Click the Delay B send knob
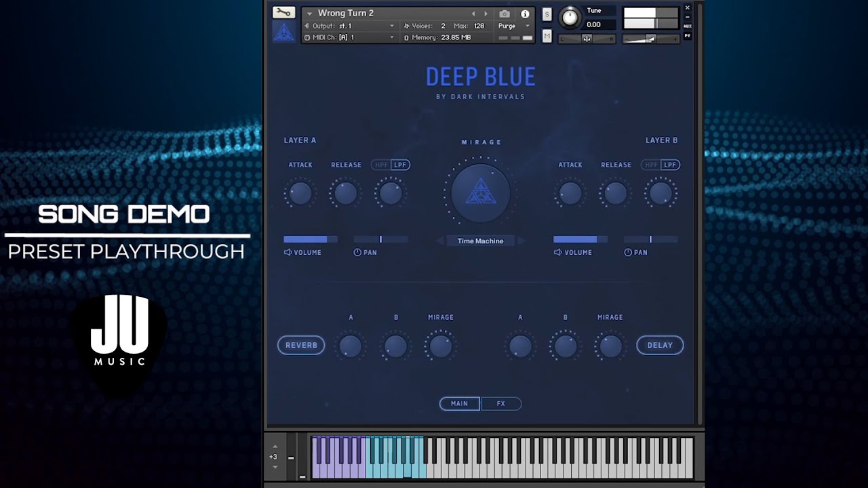This screenshot has height=488, width=868. point(566,346)
